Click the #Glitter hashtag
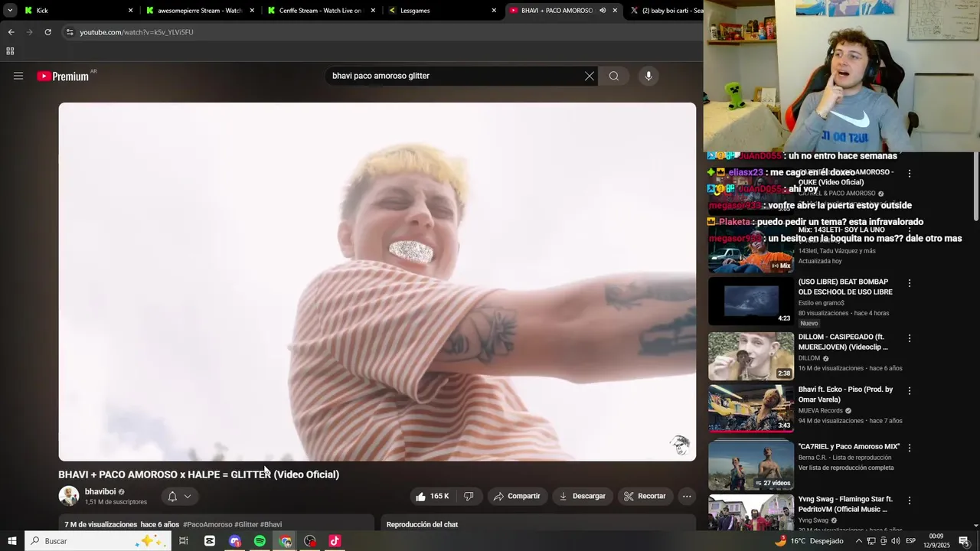This screenshot has width=980, height=551. (x=247, y=524)
